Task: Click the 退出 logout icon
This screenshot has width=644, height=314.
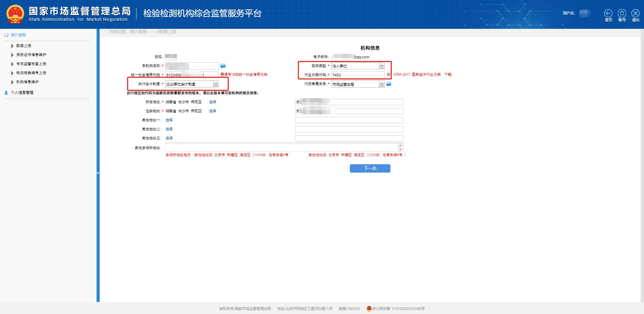Action: 635,13
